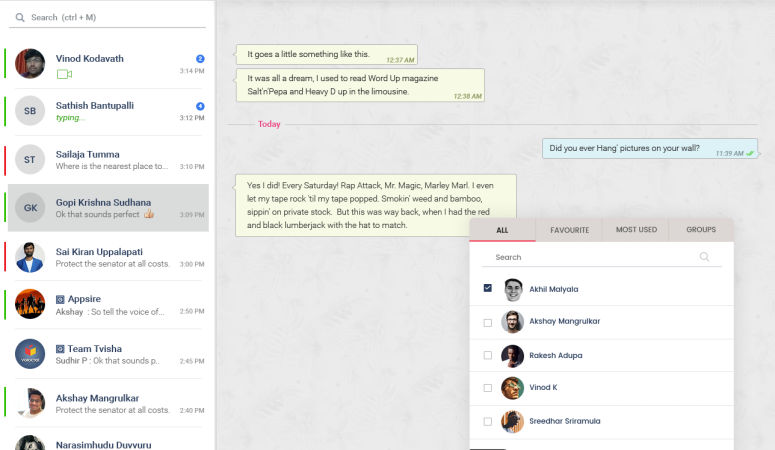Switch to the ALL tab

tap(502, 230)
